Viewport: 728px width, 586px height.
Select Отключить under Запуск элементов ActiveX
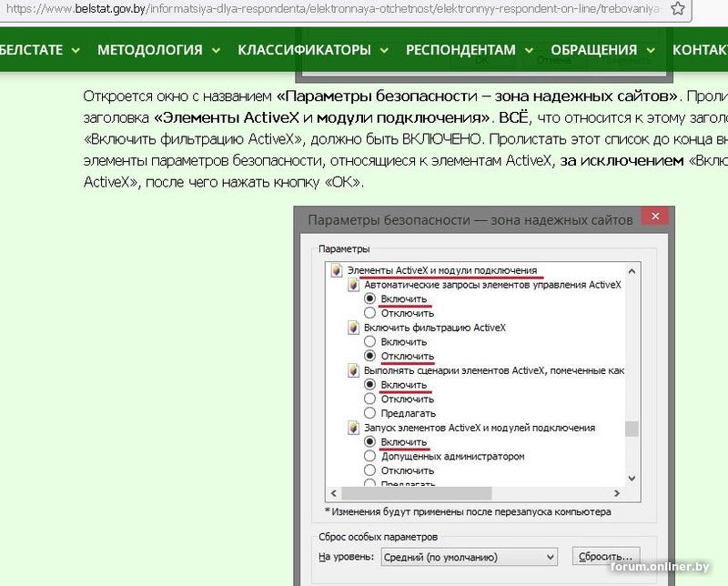(369, 470)
